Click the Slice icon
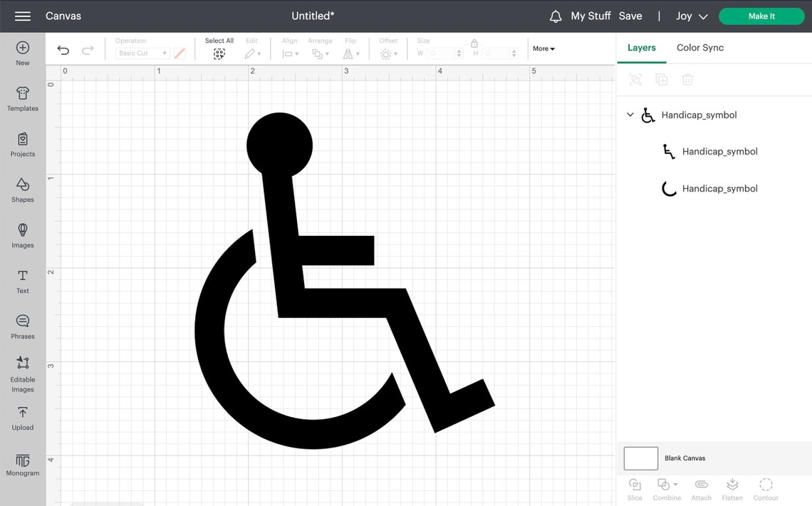Image resolution: width=812 pixels, height=506 pixels. pyautogui.click(x=635, y=487)
